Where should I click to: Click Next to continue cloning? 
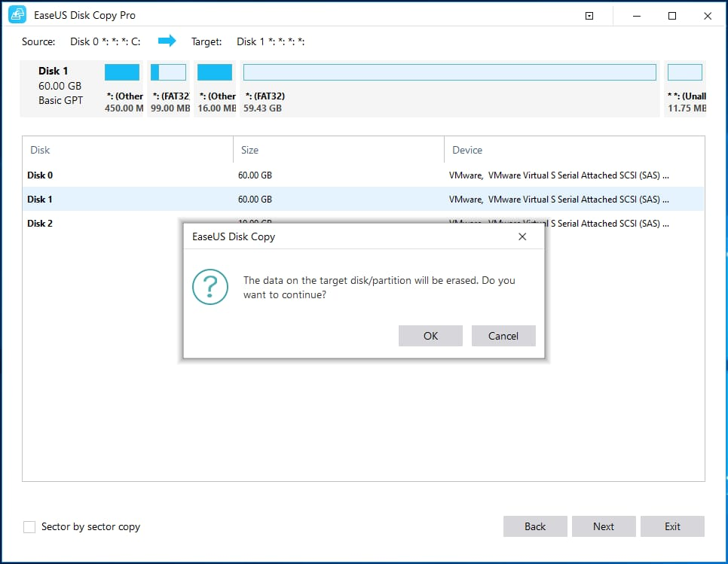604,526
